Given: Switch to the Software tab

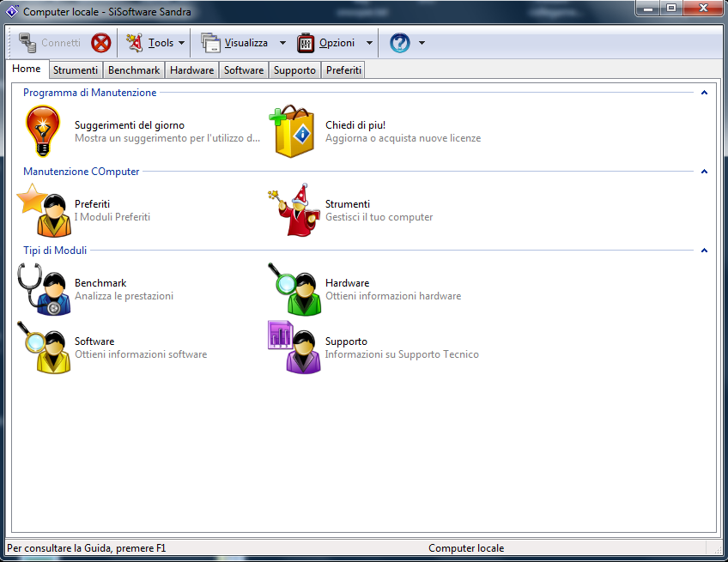Looking at the screenshot, I should (244, 70).
